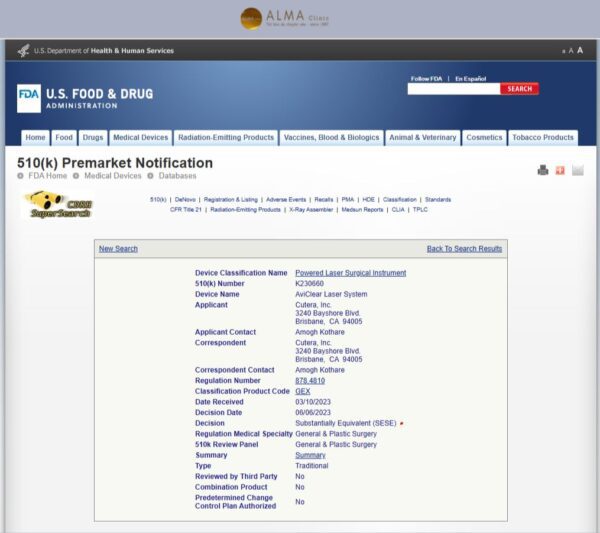The height and width of the screenshot is (533, 600).
Task: Click the red share plus icon
Action: point(560,170)
